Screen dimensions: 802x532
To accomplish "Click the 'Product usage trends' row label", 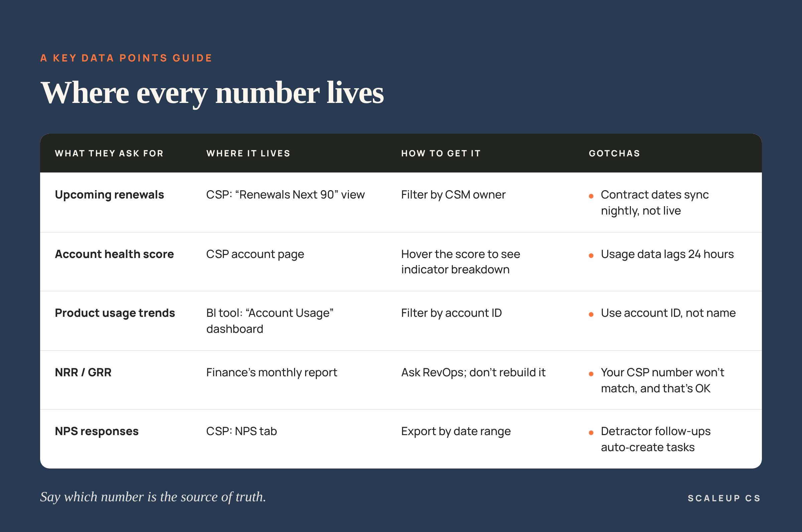I will [x=115, y=313].
